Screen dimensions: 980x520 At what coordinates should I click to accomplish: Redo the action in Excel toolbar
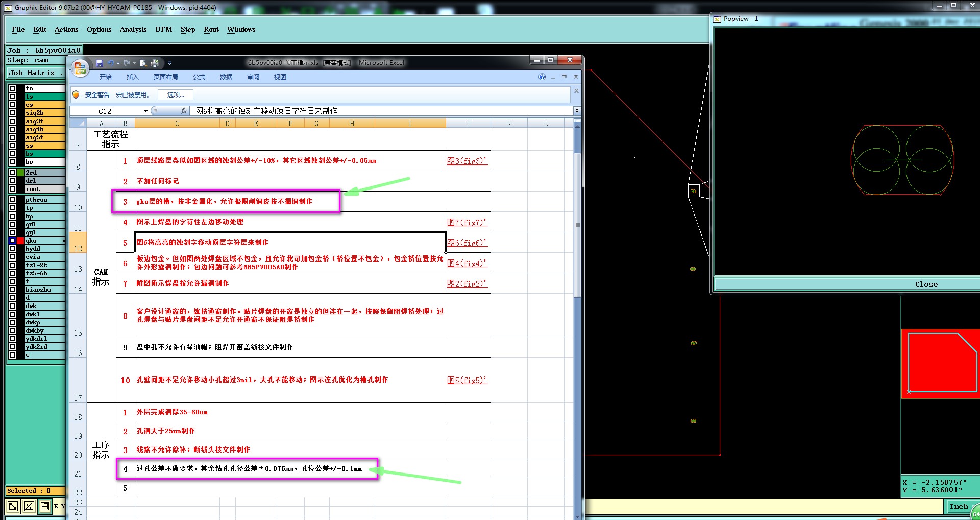(126, 63)
